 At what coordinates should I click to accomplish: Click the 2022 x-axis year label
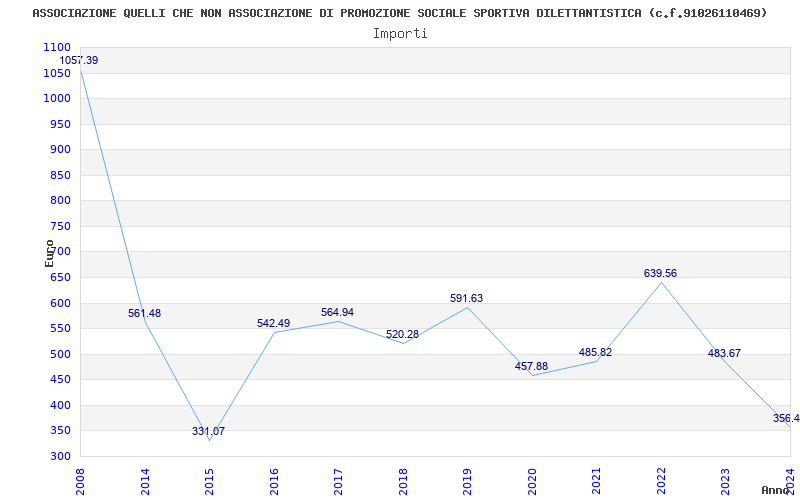click(x=661, y=482)
